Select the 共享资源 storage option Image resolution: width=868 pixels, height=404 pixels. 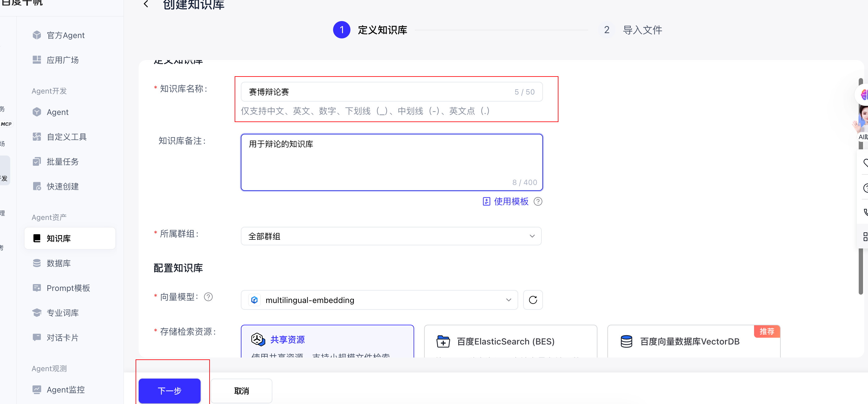327,340
